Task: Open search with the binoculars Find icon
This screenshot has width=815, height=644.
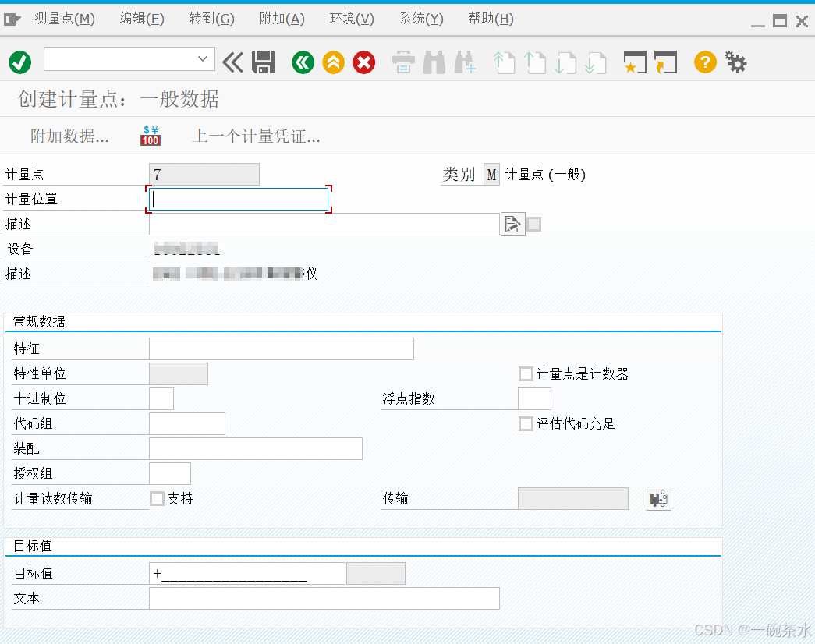Action: pyautogui.click(x=434, y=62)
